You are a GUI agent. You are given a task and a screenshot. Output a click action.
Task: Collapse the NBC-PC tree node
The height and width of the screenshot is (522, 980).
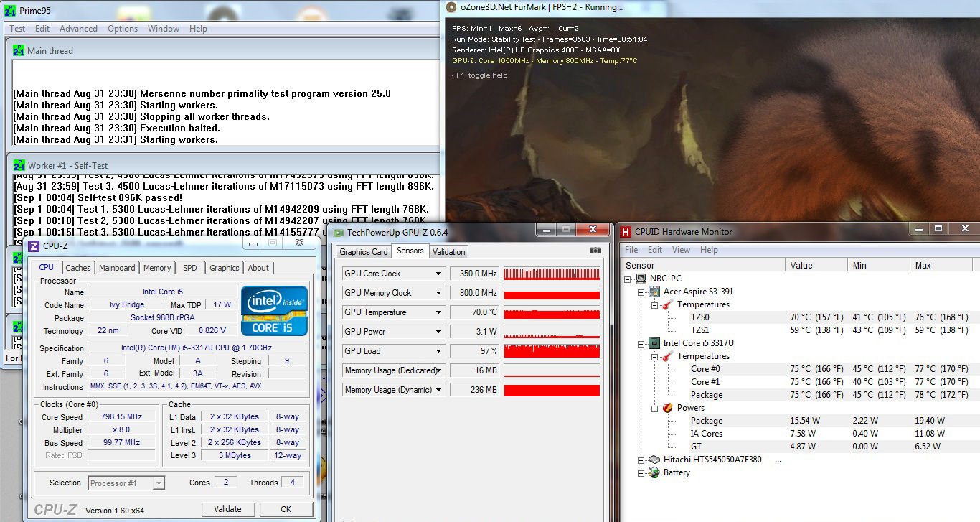[x=628, y=279]
